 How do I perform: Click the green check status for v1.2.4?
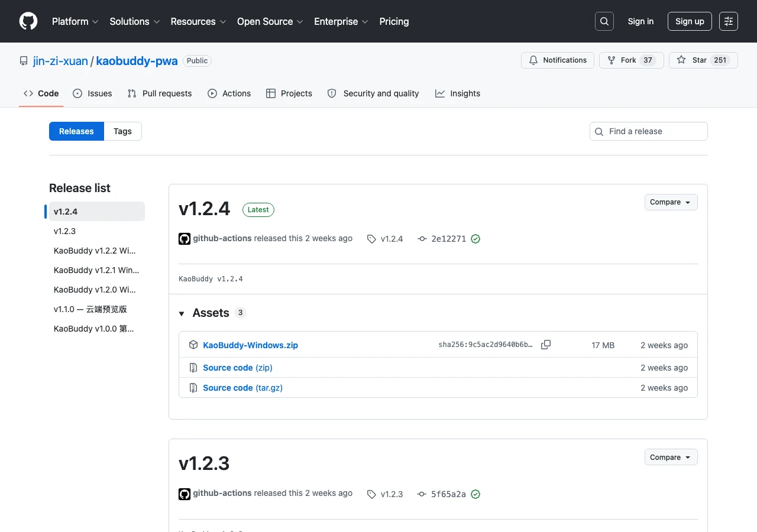(x=475, y=239)
